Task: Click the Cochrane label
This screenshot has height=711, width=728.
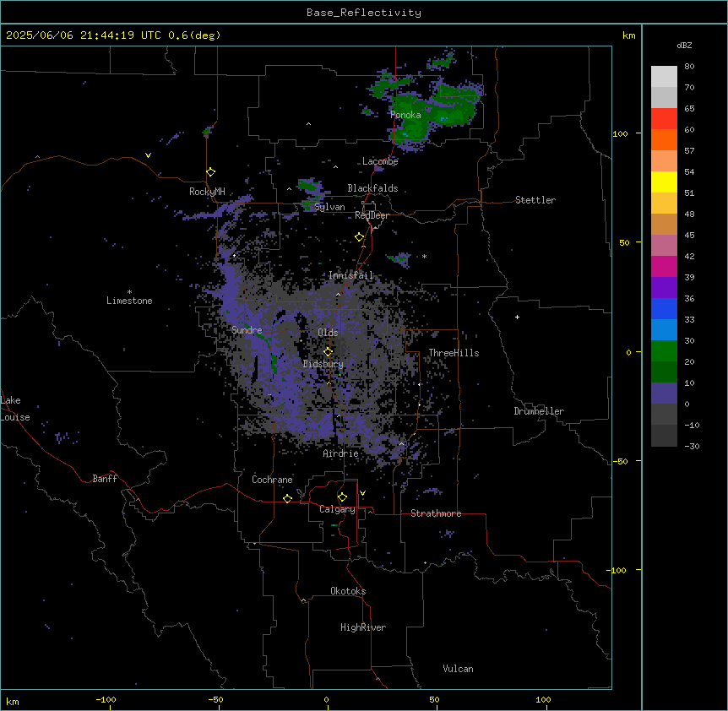Action: [272, 480]
